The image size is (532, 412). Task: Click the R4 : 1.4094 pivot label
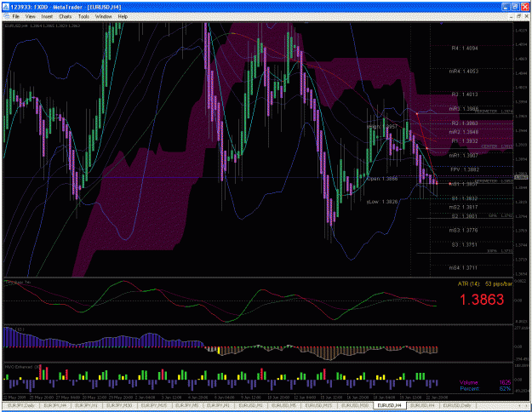pyautogui.click(x=465, y=49)
